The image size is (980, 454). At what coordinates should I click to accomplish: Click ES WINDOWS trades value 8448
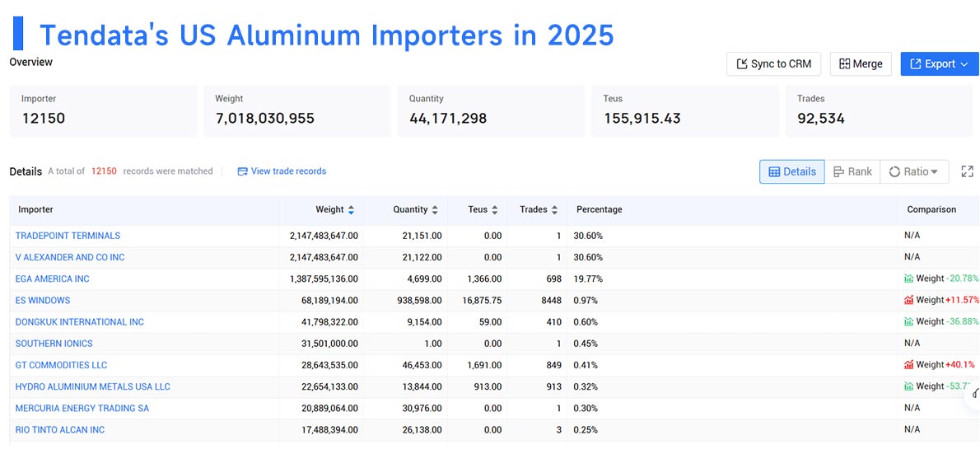tap(549, 300)
